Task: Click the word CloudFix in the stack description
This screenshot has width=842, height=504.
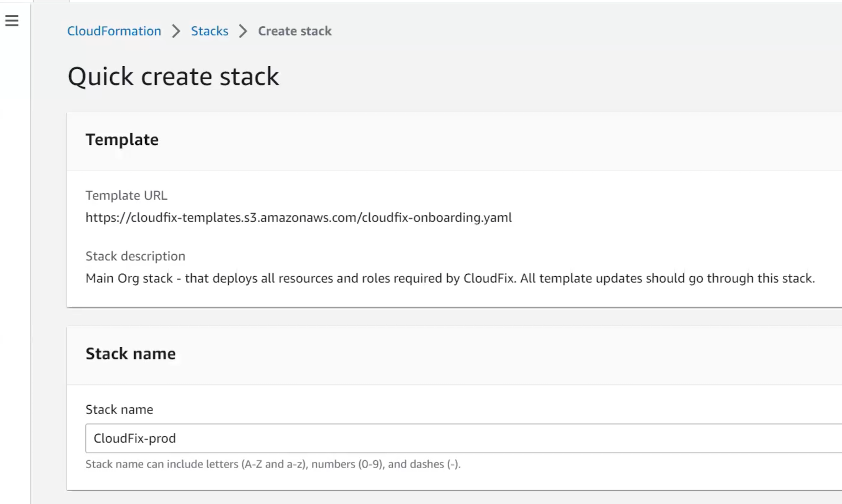Action: pyautogui.click(x=489, y=279)
